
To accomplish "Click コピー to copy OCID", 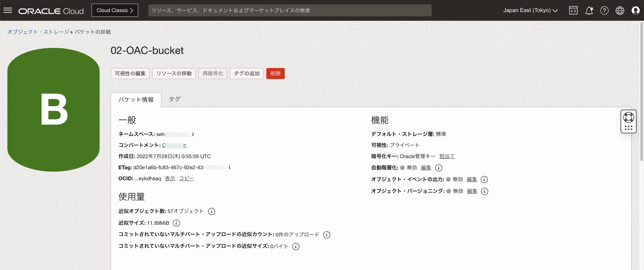I will point(186,179).
